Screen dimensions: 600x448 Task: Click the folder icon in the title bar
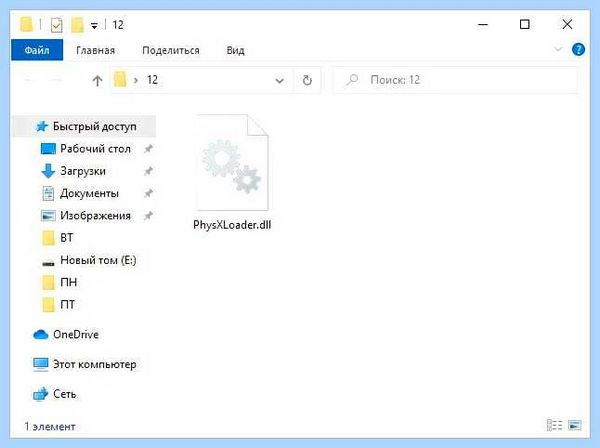(26, 24)
